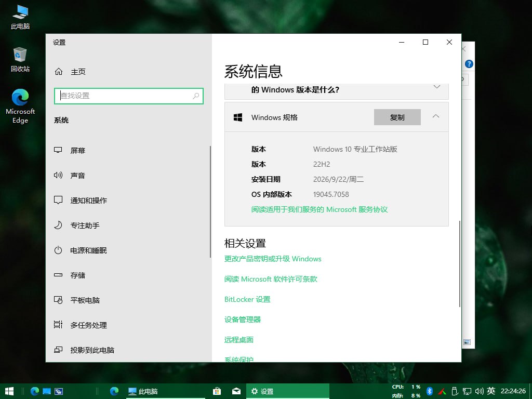Click the Windows logo beside Windows 规格
Viewport: 532px width, 399px height.
(x=238, y=117)
